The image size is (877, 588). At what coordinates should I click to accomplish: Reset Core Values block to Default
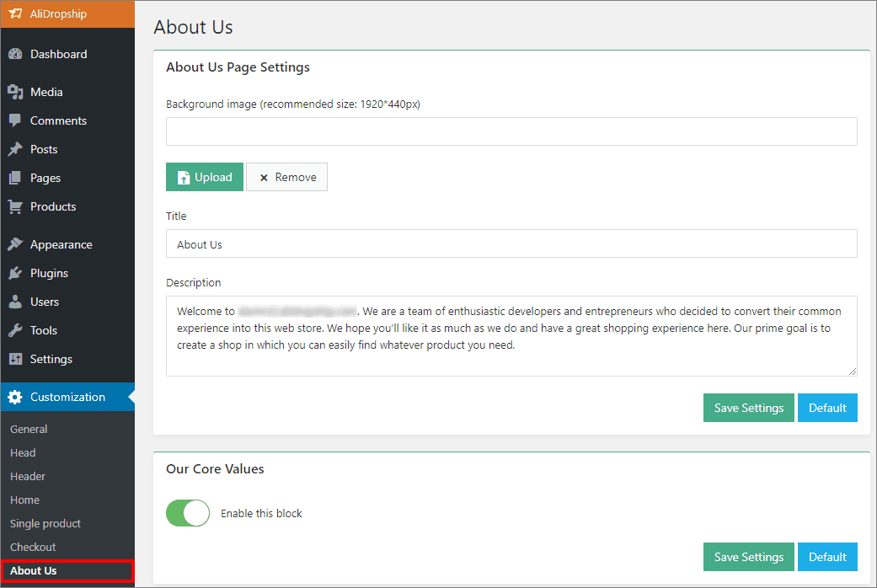click(827, 557)
